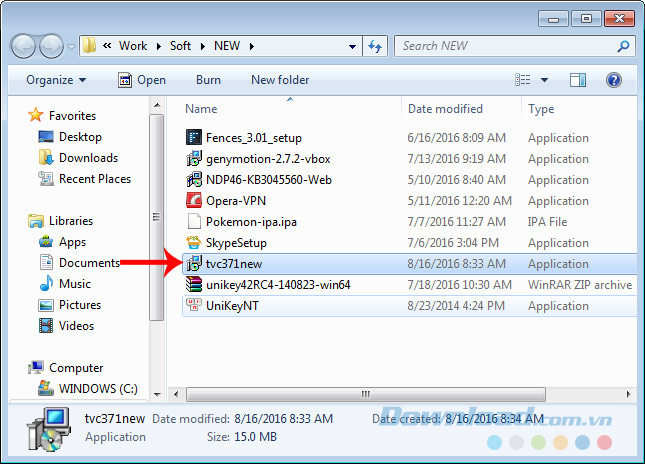Create a New folder from toolbar
The image size is (645, 464).
[280, 80]
